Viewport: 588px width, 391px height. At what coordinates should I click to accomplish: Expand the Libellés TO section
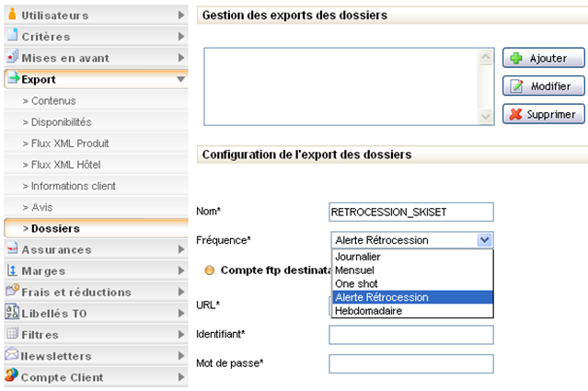point(181,313)
